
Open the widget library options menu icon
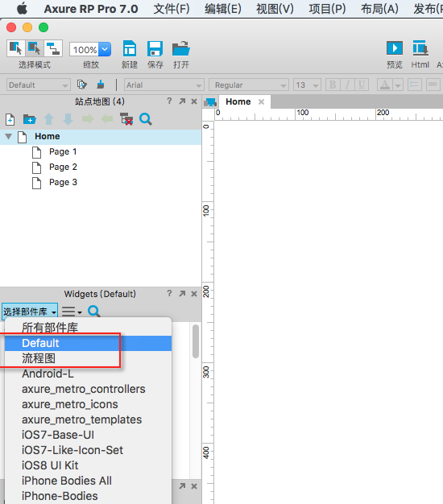(x=72, y=312)
